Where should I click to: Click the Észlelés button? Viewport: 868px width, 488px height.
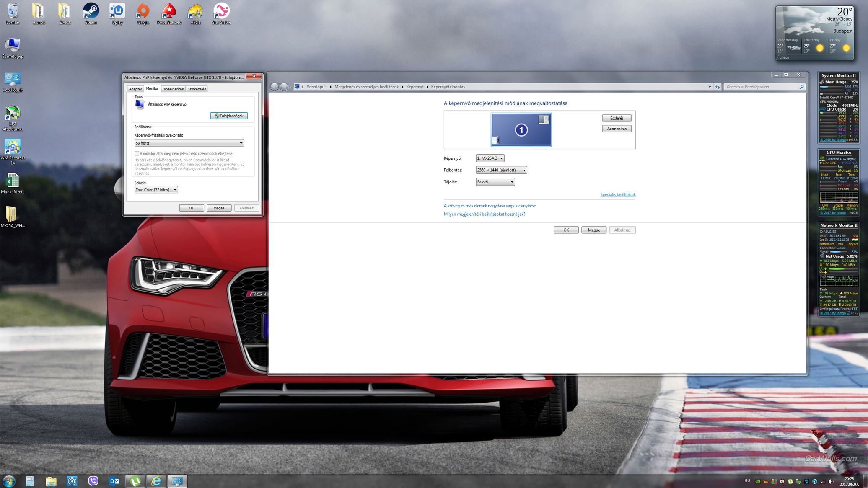(x=617, y=118)
